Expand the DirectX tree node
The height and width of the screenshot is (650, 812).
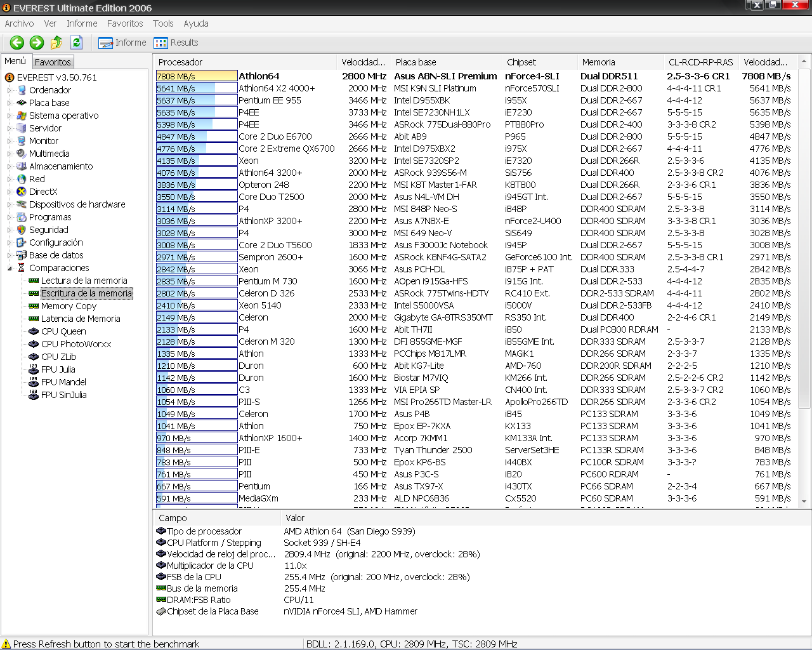point(10,192)
